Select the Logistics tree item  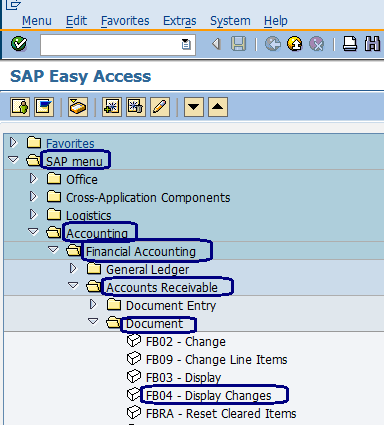point(89,216)
